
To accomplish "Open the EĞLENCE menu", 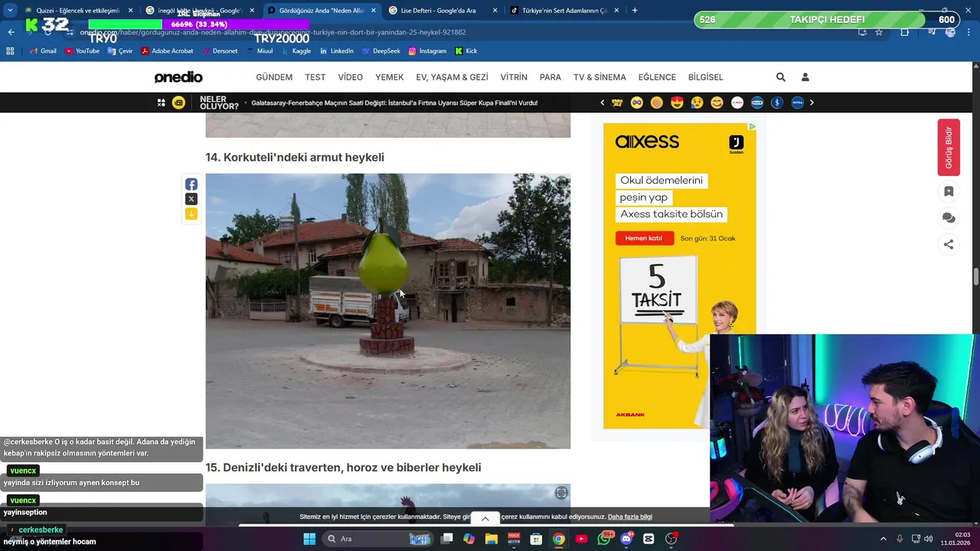I will 657,77.
